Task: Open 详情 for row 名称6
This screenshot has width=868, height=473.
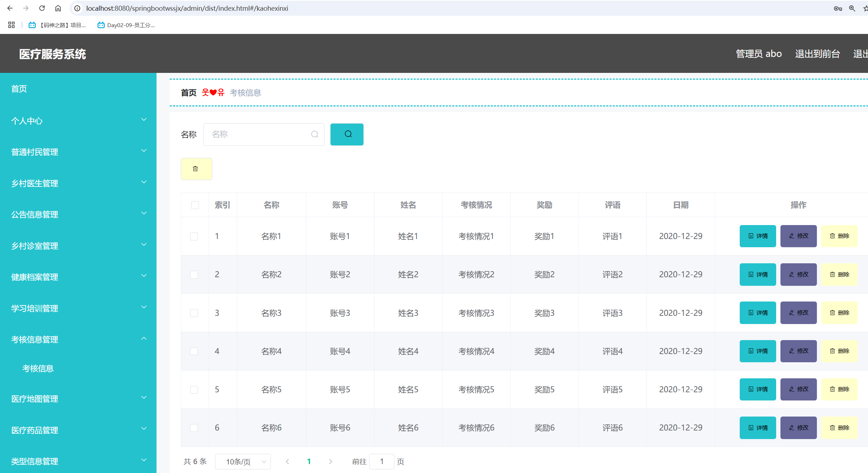Action: (758, 428)
